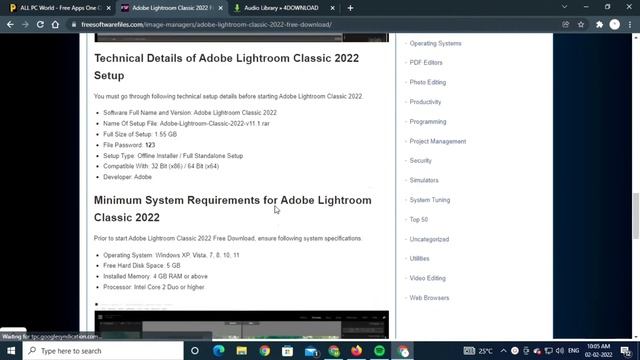Launch Firefox from the taskbar
The image size is (640, 360).
[x=356, y=351]
